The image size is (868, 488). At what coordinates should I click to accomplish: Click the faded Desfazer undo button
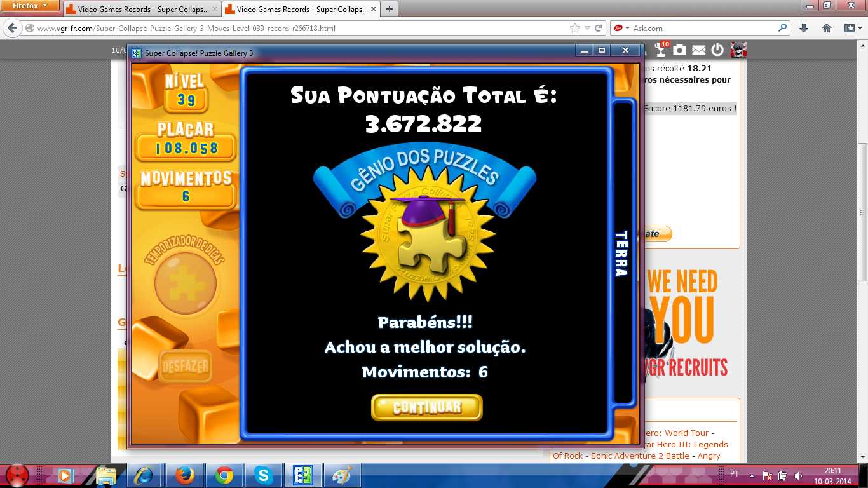point(185,367)
